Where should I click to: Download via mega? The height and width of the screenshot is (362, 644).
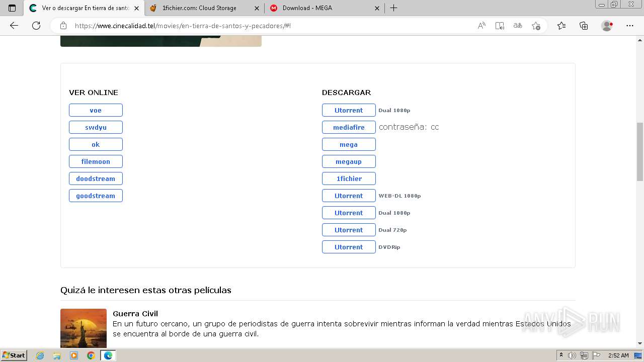[x=349, y=144]
